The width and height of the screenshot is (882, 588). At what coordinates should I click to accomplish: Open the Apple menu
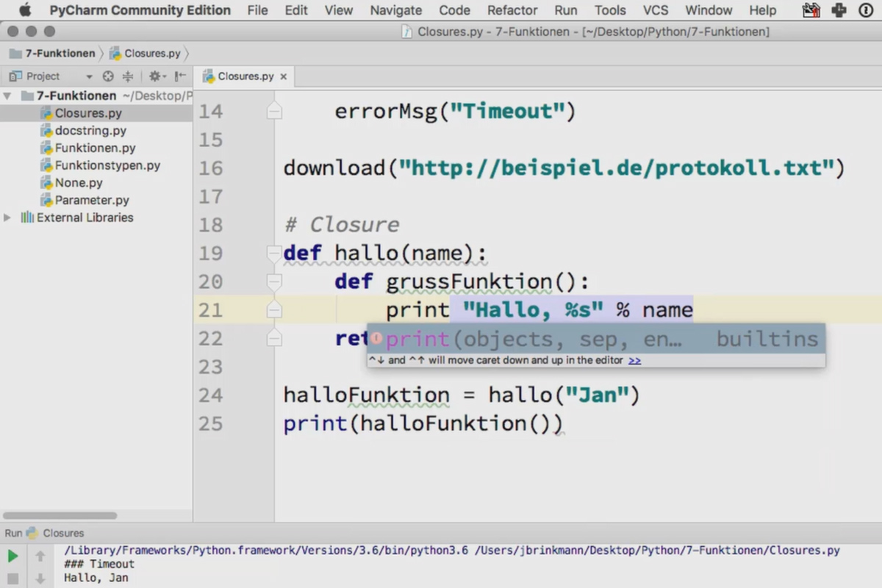pos(25,10)
